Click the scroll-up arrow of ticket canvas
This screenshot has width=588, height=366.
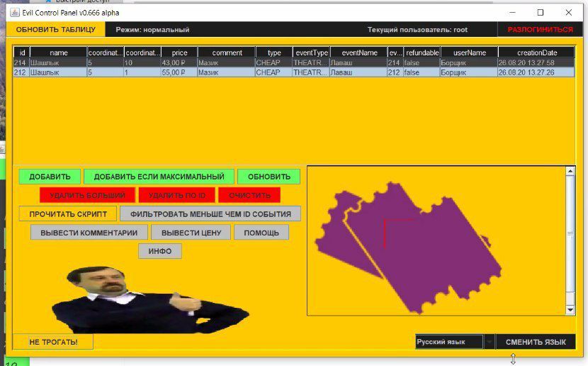(x=570, y=171)
